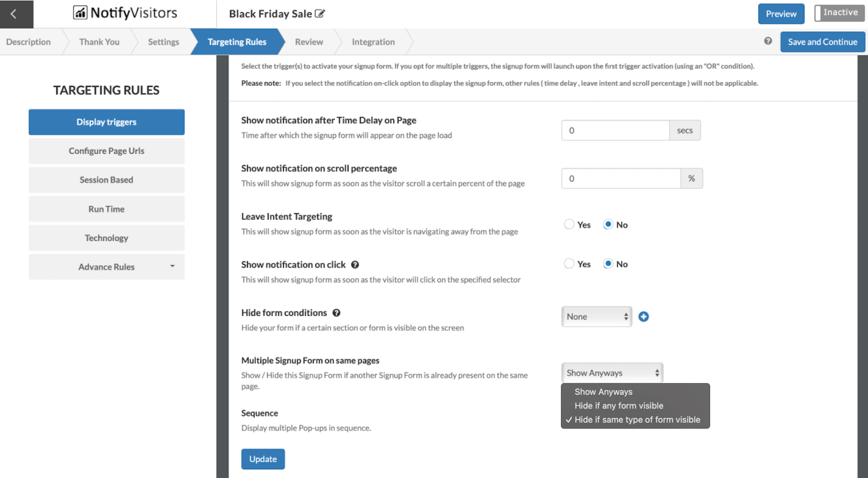The width and height of the screenshot is (868, 478).
Task: Click the NotifyVisitors logo icon
Action: (80, 12)
